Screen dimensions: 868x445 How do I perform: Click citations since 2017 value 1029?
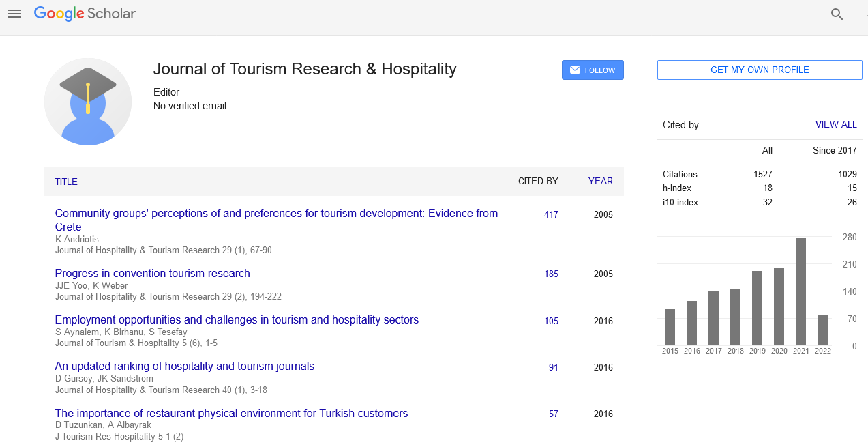click(848, 175)
